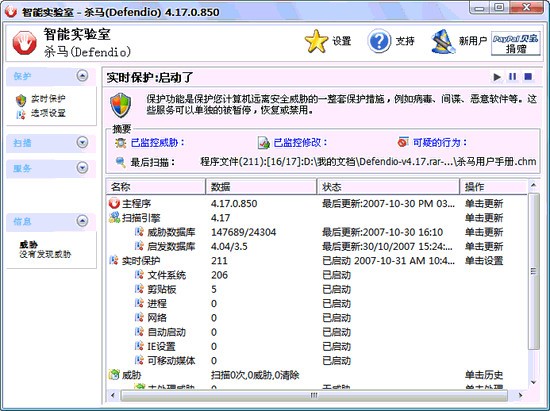
Task: Collapse the 信息 sidebar section
Action: 82,221
